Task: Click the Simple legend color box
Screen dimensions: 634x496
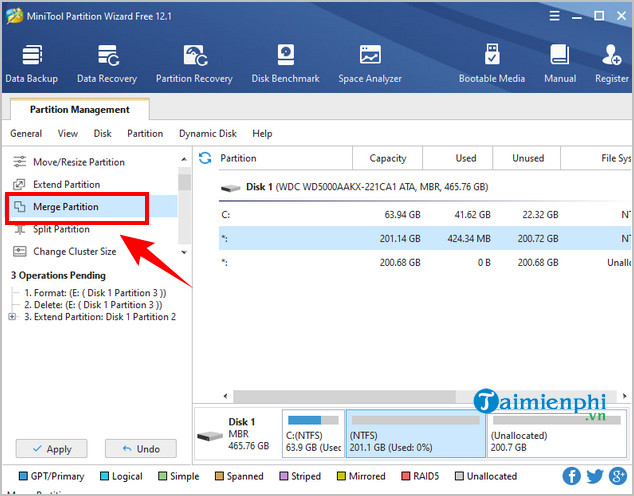Action: point(163,476)
